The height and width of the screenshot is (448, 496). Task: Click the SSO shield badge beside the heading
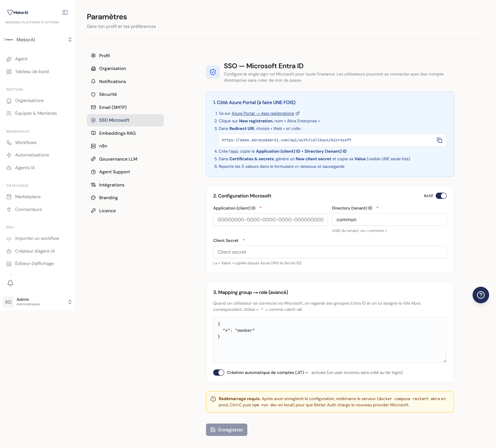213,72
